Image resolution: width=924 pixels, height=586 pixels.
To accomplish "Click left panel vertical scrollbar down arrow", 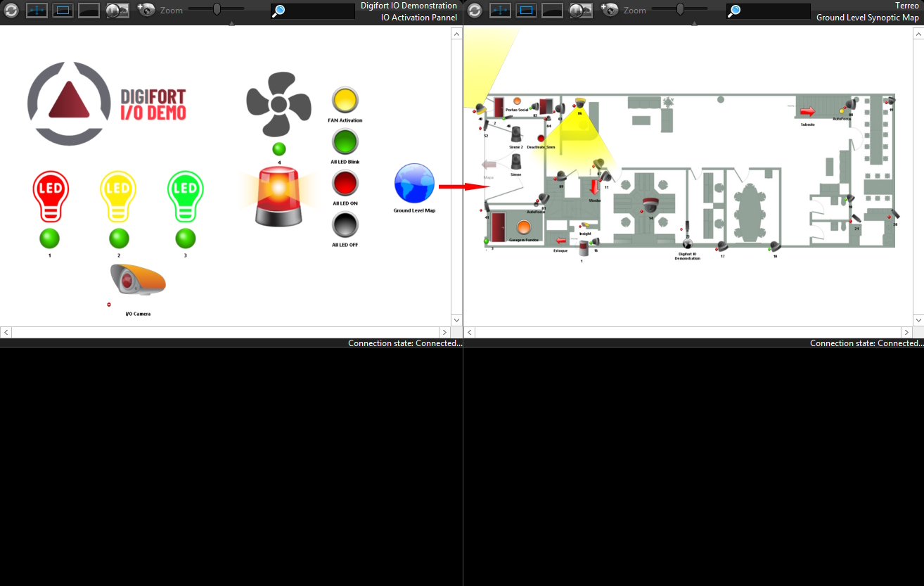I will coord(456,320).
